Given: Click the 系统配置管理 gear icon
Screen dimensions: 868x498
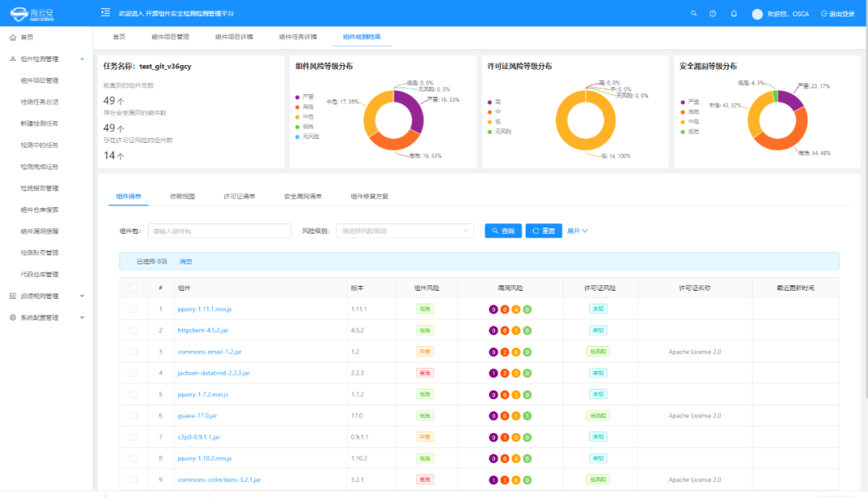Looking at the screenshot, I should coord(13,317).
